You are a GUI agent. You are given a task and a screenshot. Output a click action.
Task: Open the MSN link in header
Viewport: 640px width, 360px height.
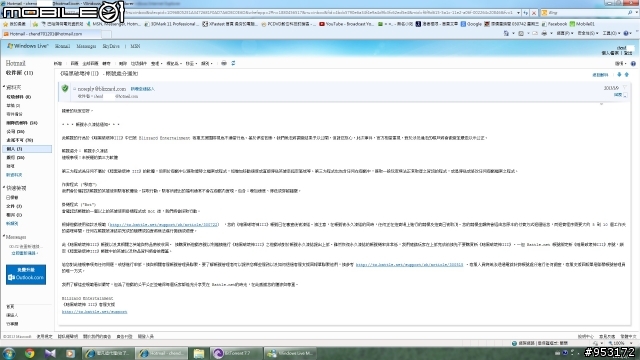(x=135, y=46)
